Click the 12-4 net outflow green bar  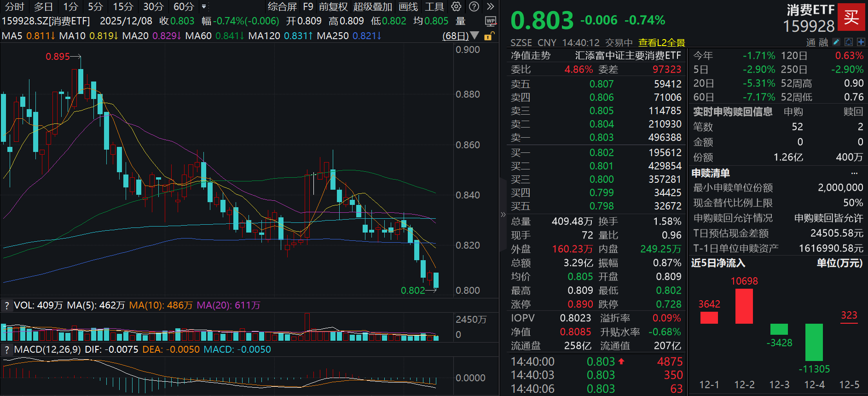814,342
